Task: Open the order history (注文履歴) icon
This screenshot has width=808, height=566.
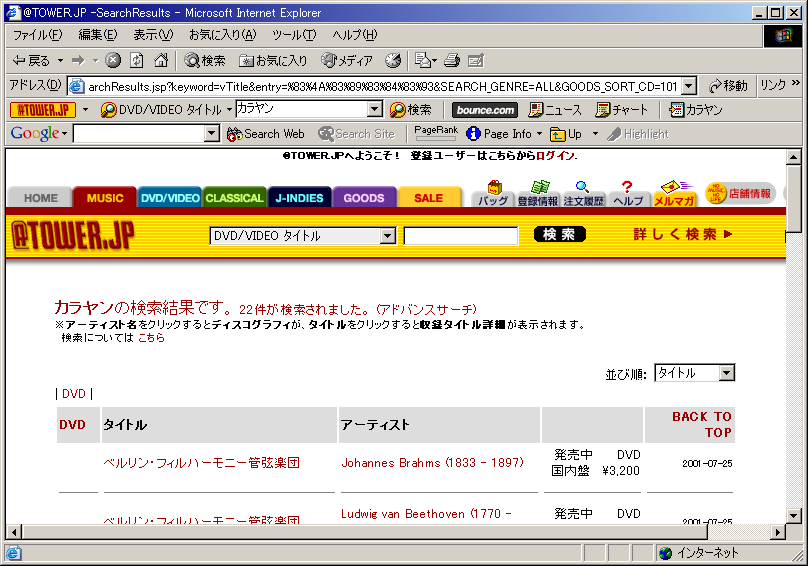Action: (x=582, y=194)
